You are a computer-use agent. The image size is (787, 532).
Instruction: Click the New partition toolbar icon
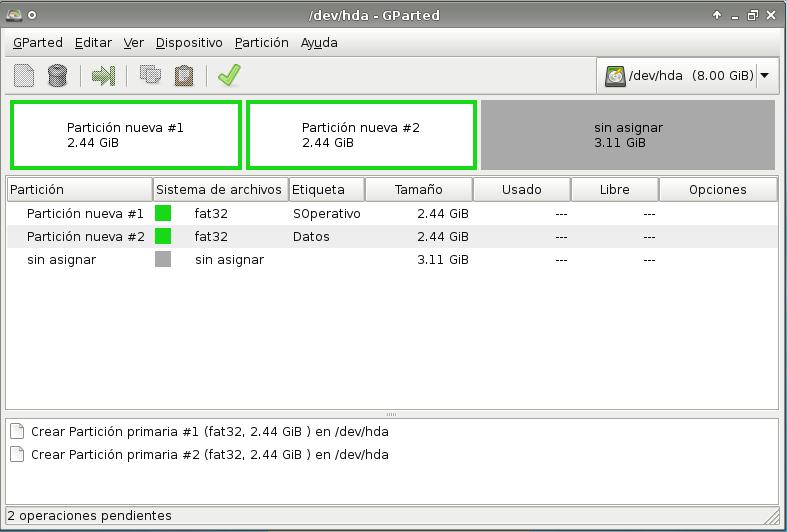tap(24, 76)
